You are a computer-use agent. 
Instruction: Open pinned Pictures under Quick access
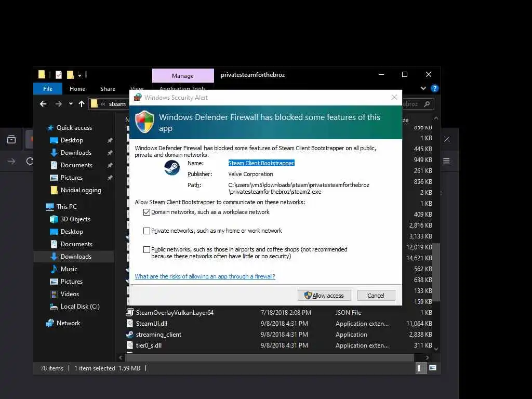pyautogui.click(x=71, y=178)
